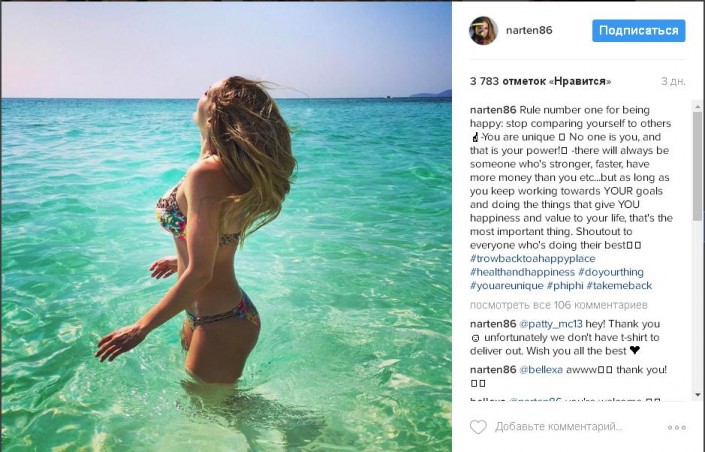Open the three-dot more options menu
Screen dimensions: 705x452
point(676,427)
